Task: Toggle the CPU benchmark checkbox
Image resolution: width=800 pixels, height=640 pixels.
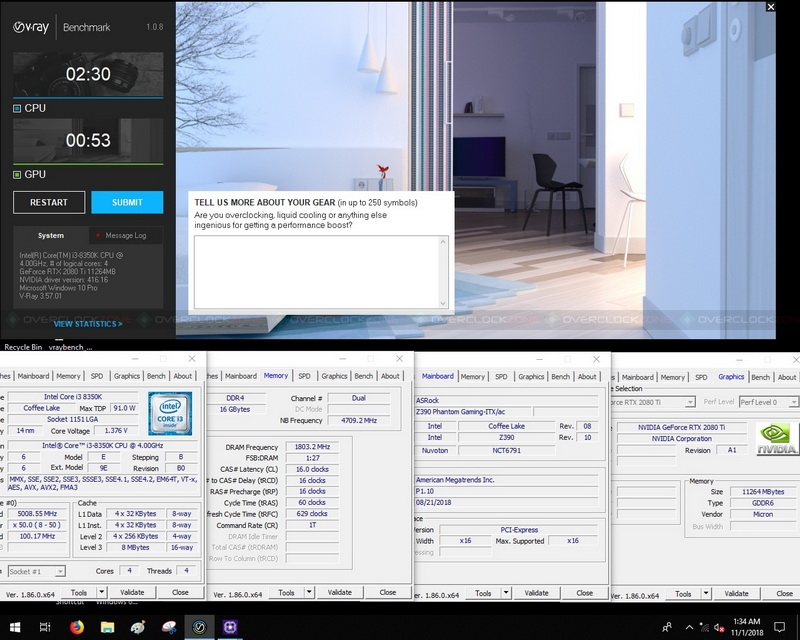Action: coord(17,108)
